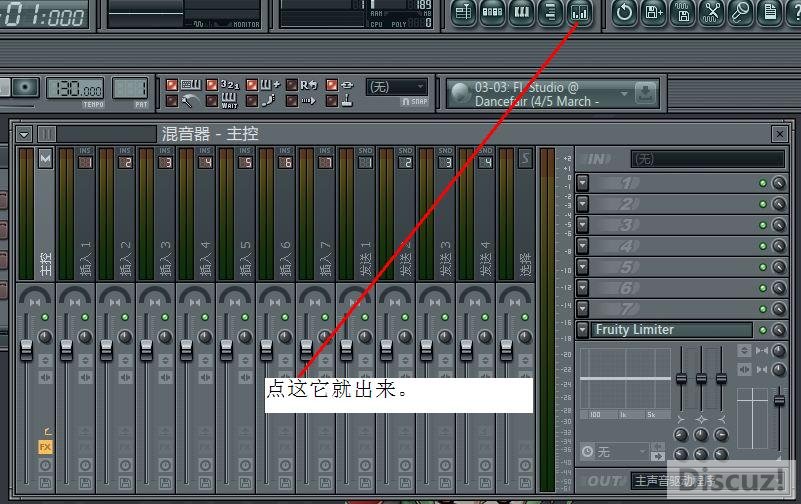Click the tempo display 130.000
The height and width of the screenshot is (504, 801).
75,89
